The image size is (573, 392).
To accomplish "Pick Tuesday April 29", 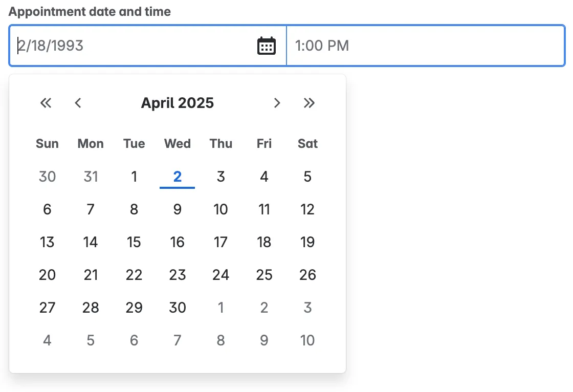I will pos(134,308).
